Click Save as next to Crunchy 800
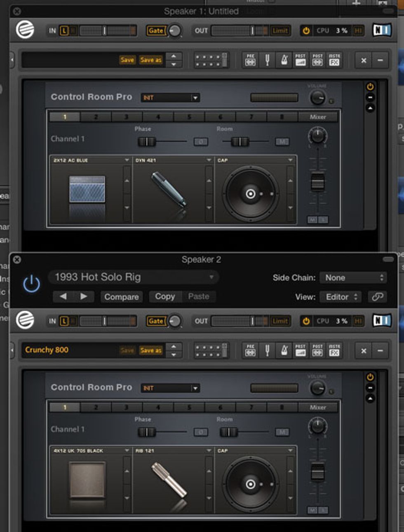The width and height of the screenshot is (404, 532). click(x=150, y=350)
